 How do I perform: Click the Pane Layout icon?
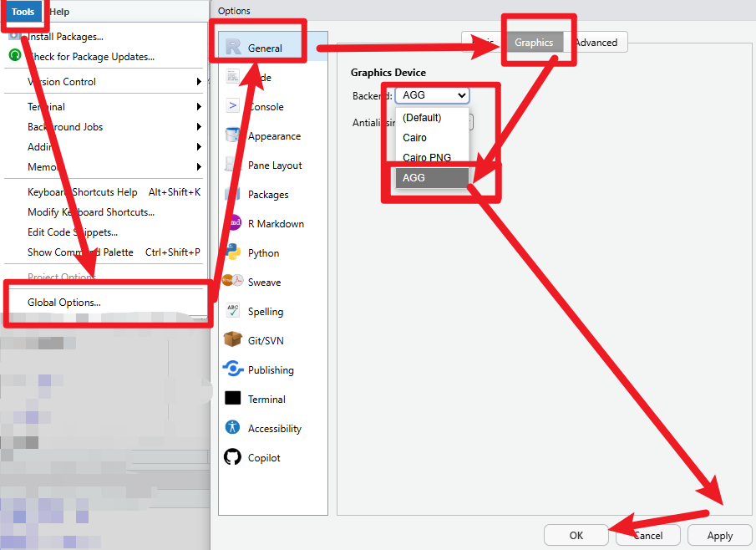[233, 164]
